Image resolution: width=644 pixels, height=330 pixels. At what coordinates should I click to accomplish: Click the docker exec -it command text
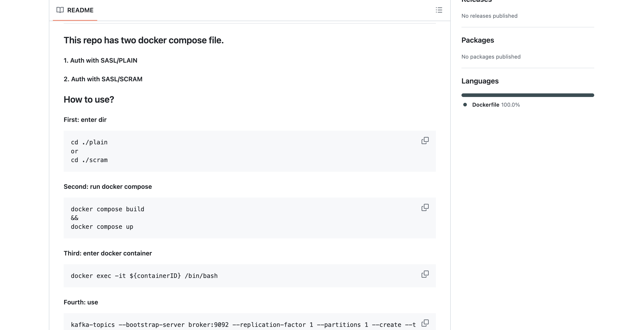pyautogui.click(x=144, y=276)
